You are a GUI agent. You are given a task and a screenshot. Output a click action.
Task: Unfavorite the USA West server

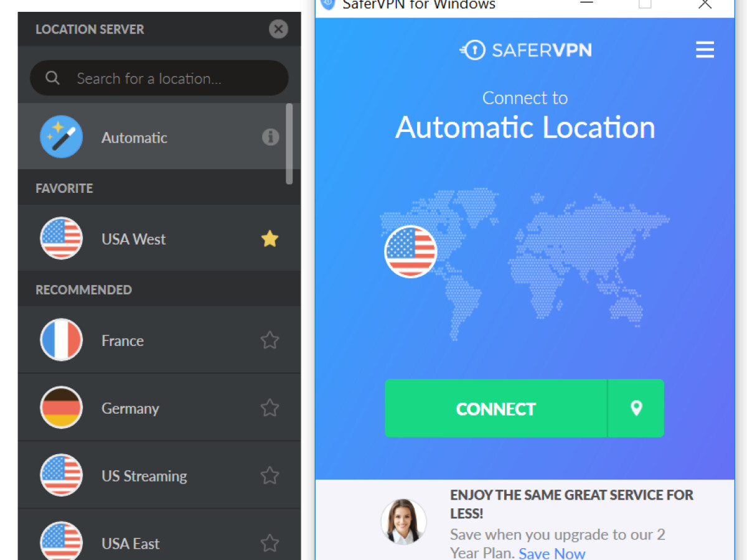(x=270, y=238)
